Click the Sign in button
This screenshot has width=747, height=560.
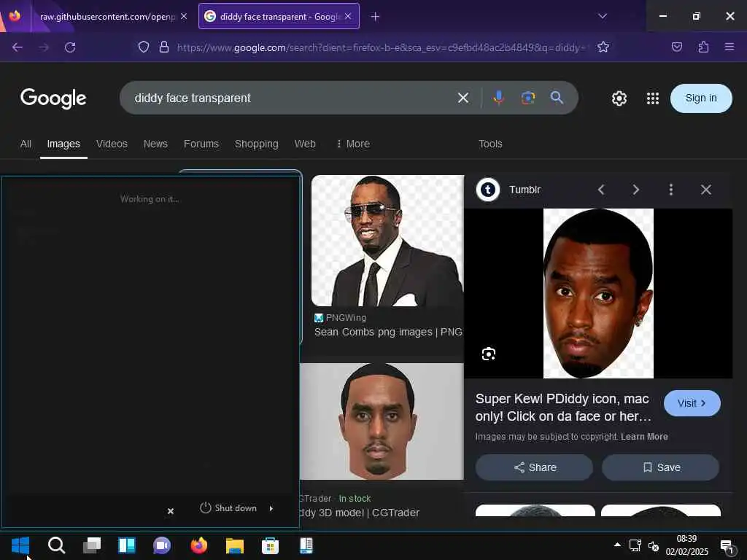tap(701, 98)
